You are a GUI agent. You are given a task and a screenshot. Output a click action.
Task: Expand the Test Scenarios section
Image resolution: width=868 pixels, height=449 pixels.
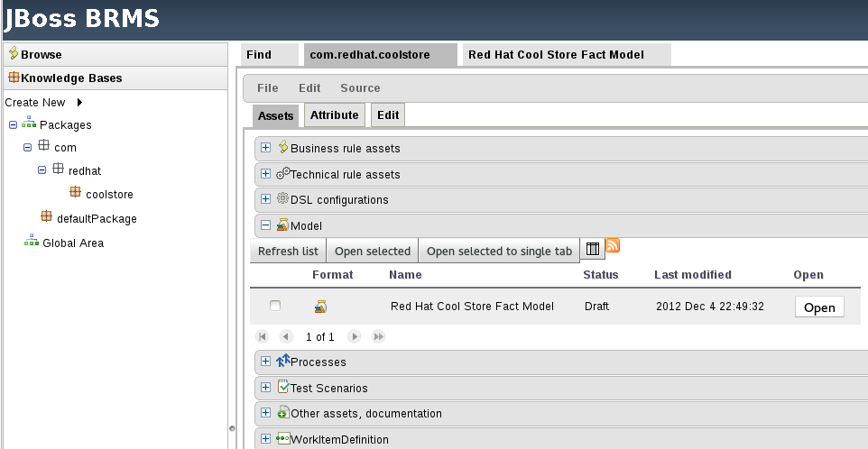pos(265,387)
